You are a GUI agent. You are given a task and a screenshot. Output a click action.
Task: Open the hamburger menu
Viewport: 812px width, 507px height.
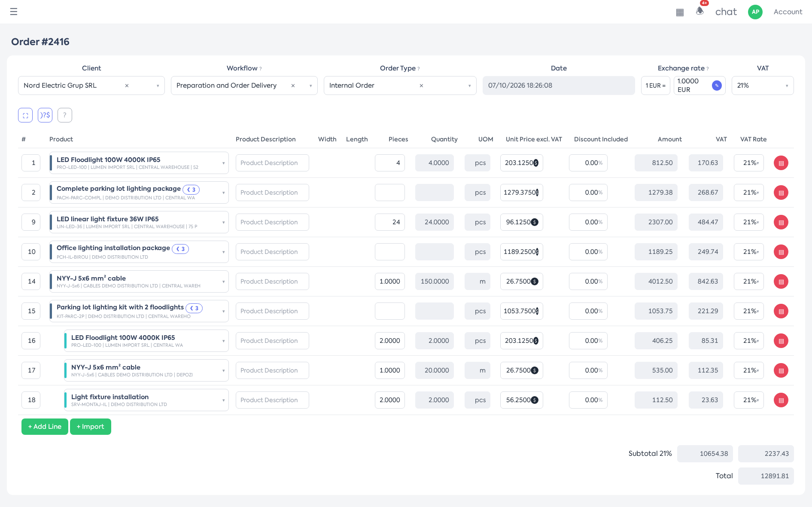14,12
